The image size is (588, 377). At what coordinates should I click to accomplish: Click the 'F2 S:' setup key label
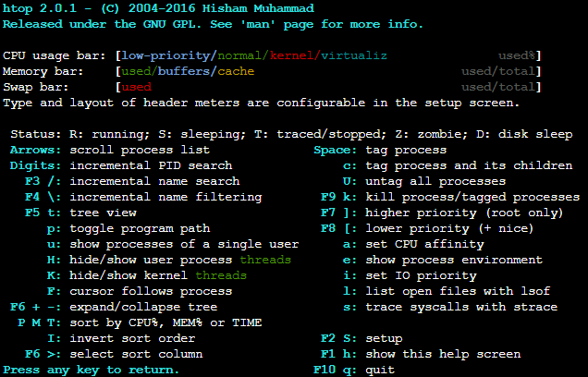(x=339, y=339)
